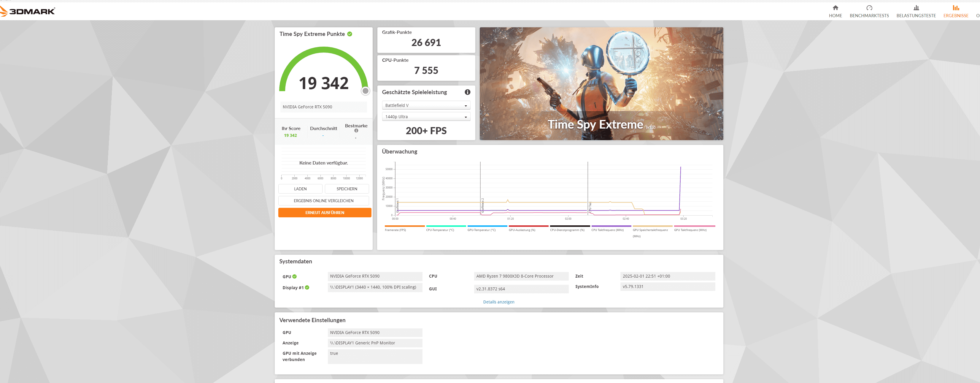Image resolution: width=980 pixels, height=383 pixels.
Task: Click the Benchmarktests gauge icon
Action: pyautogui.click(x=869, y=8)
